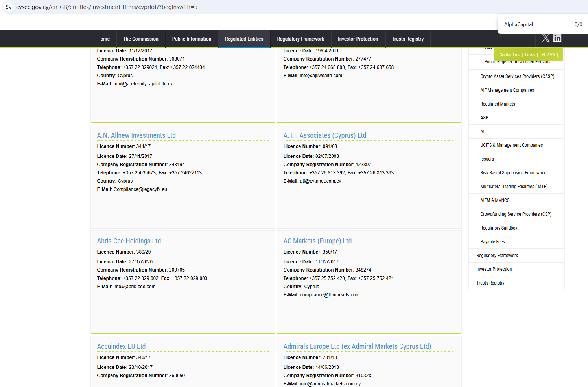
Task: Open The Commission menu
Action: coord(140,39)
